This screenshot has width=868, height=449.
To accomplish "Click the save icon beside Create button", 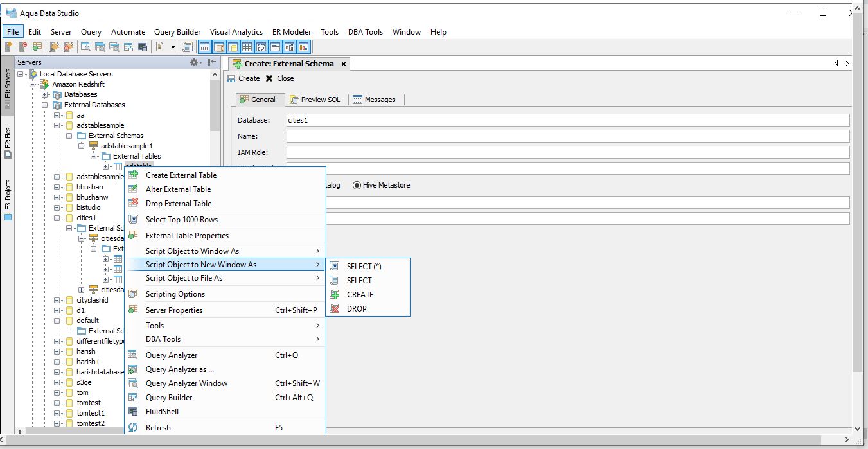I will [x=231, y=78].
